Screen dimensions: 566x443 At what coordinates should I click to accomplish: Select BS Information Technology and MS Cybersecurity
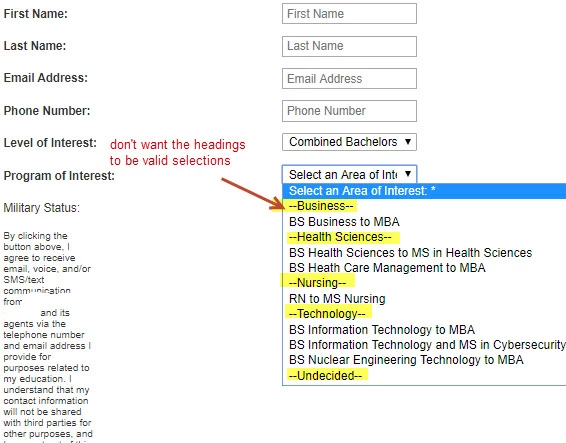424,344
